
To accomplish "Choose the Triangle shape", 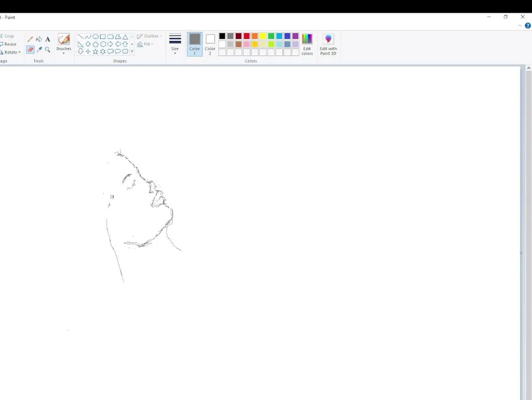I will tap(125, 37).
